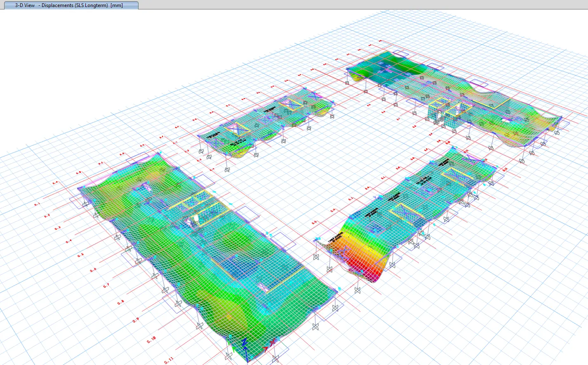Click the G.2 grid line label

click(x=47, y=216)
